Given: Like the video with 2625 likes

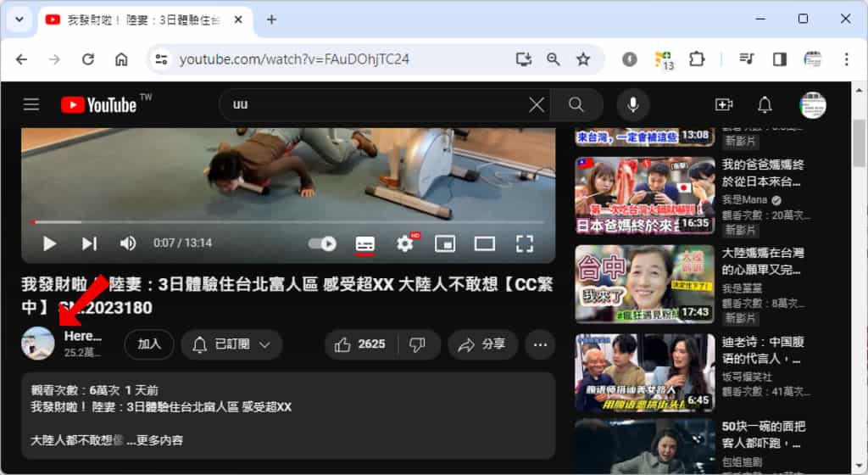Looking at the screenshot, I should coord(360,344).
